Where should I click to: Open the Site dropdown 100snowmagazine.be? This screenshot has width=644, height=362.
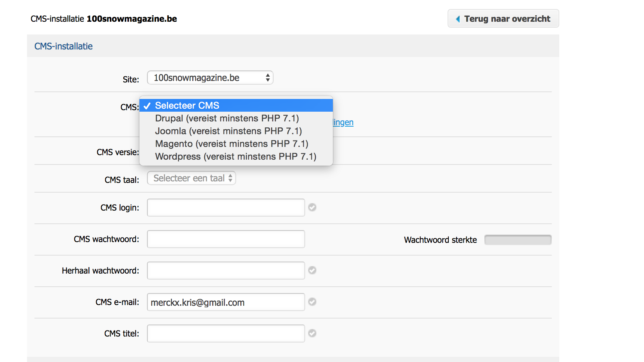coord(210,78)
